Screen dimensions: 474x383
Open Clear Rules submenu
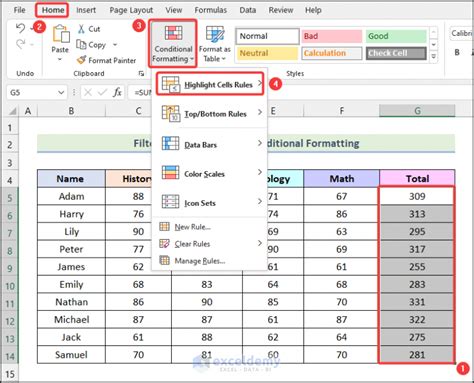click(x=210, y=244)
